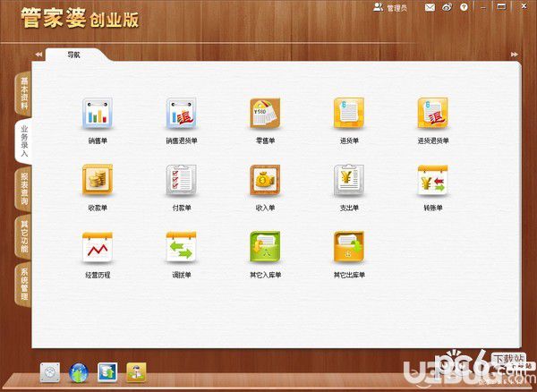
Task: Click the 支出单 expense voucher icon
Action: [x=348, y=181]
